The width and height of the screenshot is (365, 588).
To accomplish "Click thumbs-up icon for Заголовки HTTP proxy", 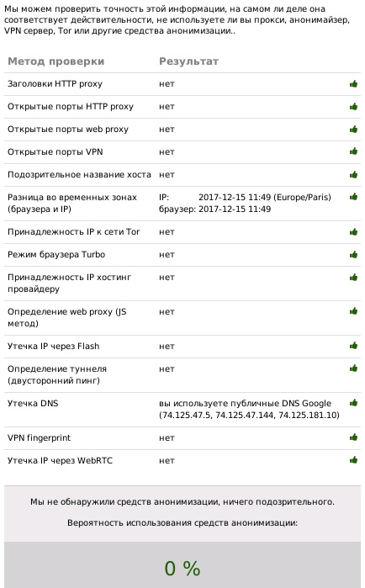I will [353, 84].
